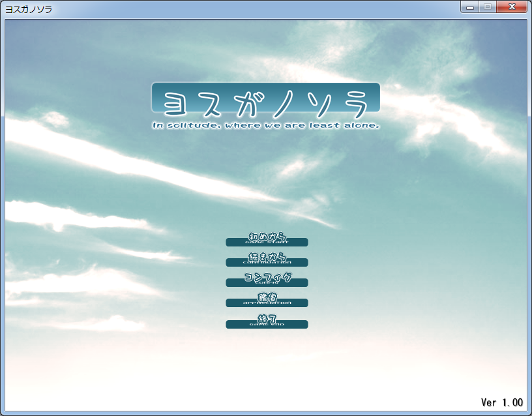Quit the game with 終了

267,321
